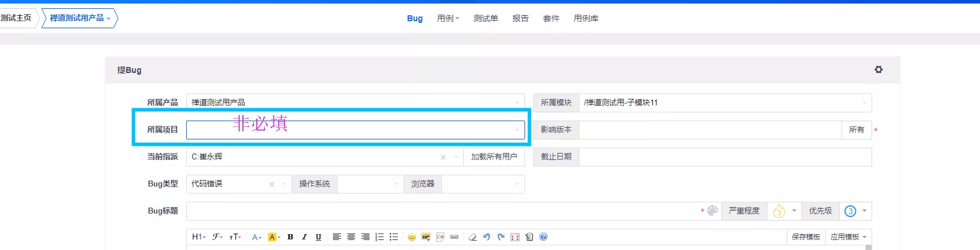
Task: Undo last edit in editor
Action: [486, 237]
